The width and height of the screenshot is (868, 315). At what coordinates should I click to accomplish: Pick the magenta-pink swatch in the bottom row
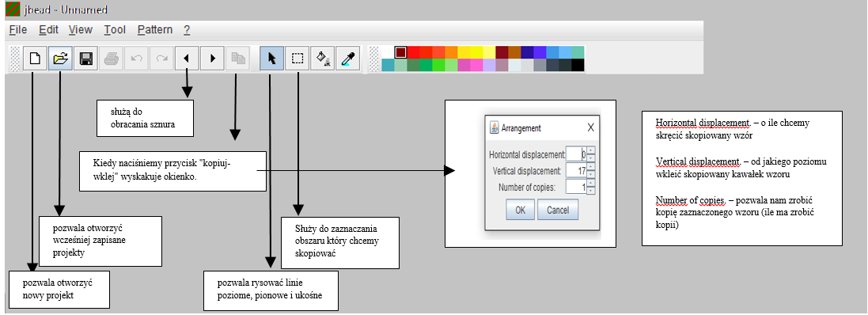pyautogui.click(x=476, y=65)
